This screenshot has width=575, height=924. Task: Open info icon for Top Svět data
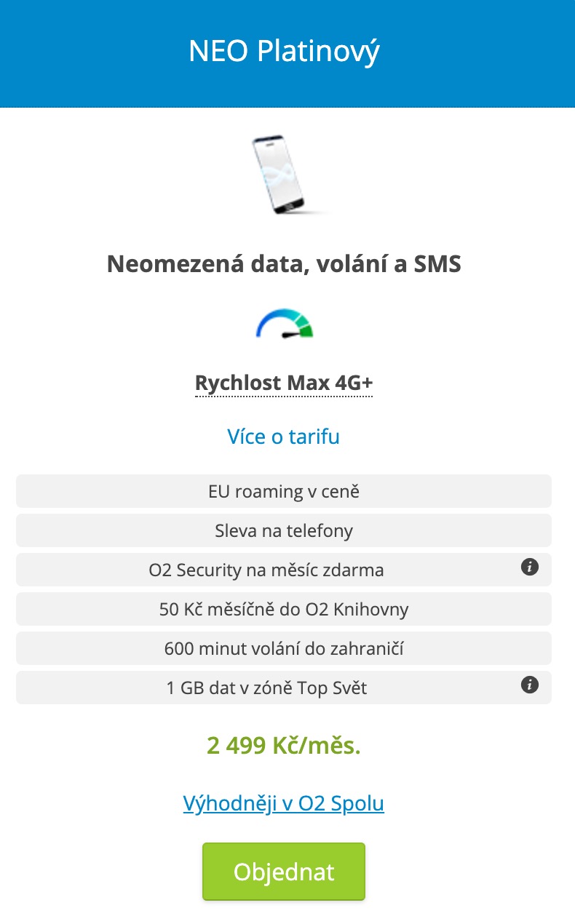pos(530,685)
